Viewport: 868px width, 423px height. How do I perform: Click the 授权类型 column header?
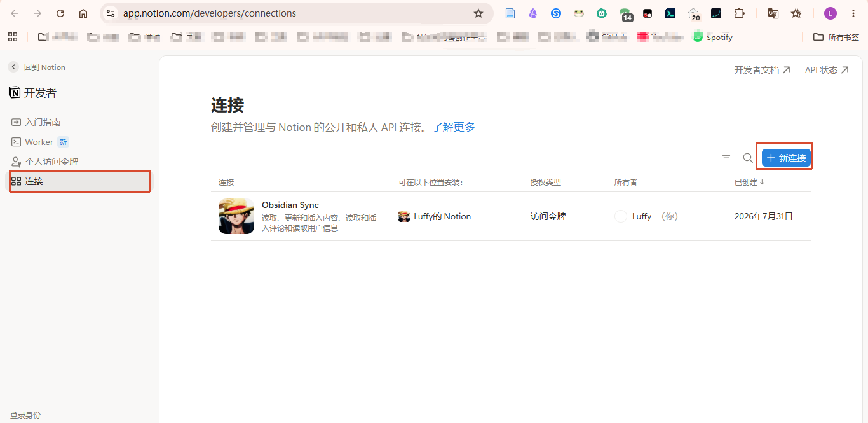[546, 182]
